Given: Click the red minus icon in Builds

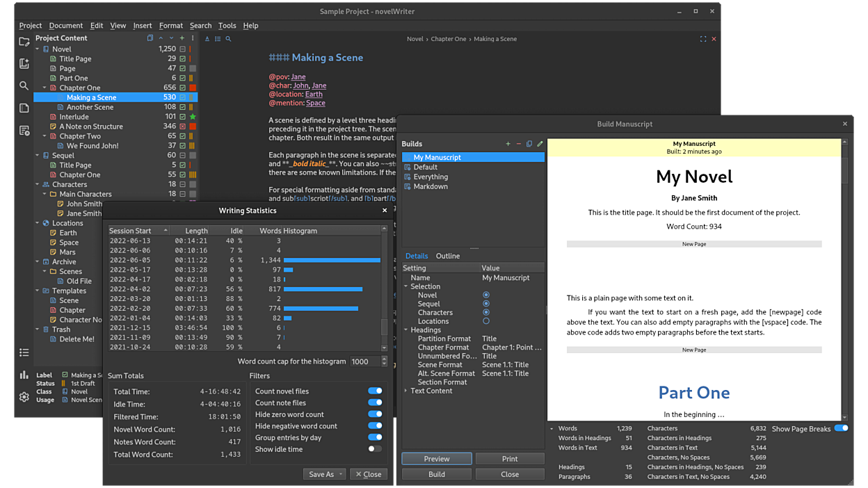Looking at the screenshot, I should [518, 144].
